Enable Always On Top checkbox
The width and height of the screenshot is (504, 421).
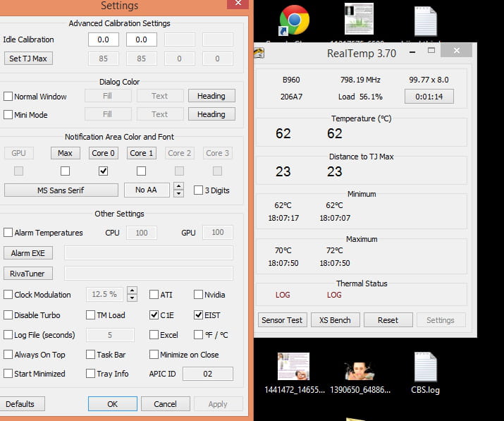[8, 355]
